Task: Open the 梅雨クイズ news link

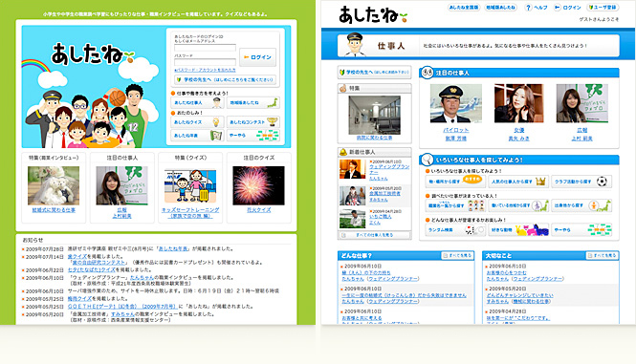Action: click(79, 299)
